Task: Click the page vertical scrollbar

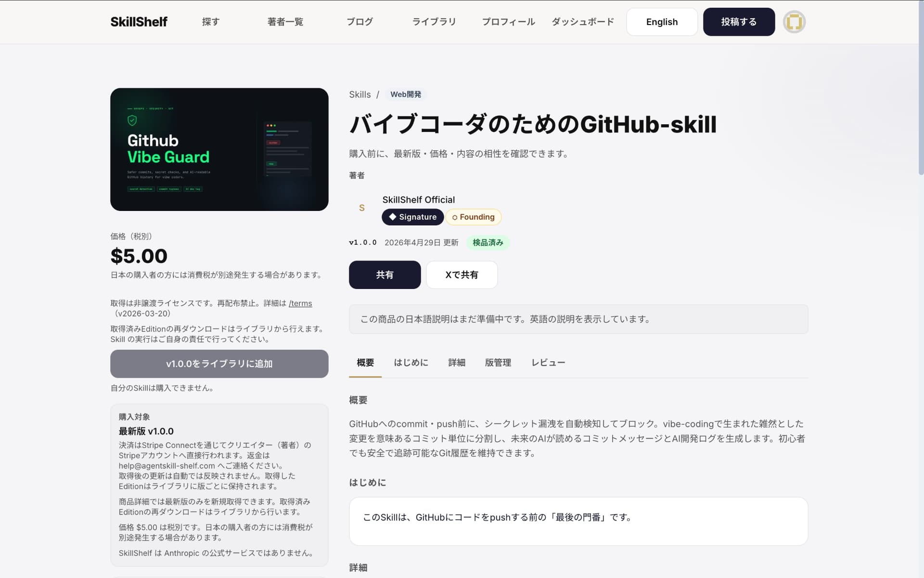Action: click(x=921, y=87)
